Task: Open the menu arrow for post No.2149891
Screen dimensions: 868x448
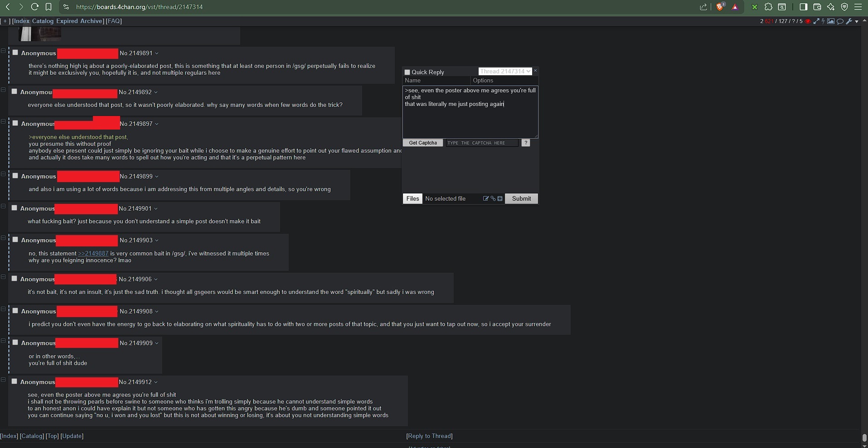Action: tap(157, 53)
